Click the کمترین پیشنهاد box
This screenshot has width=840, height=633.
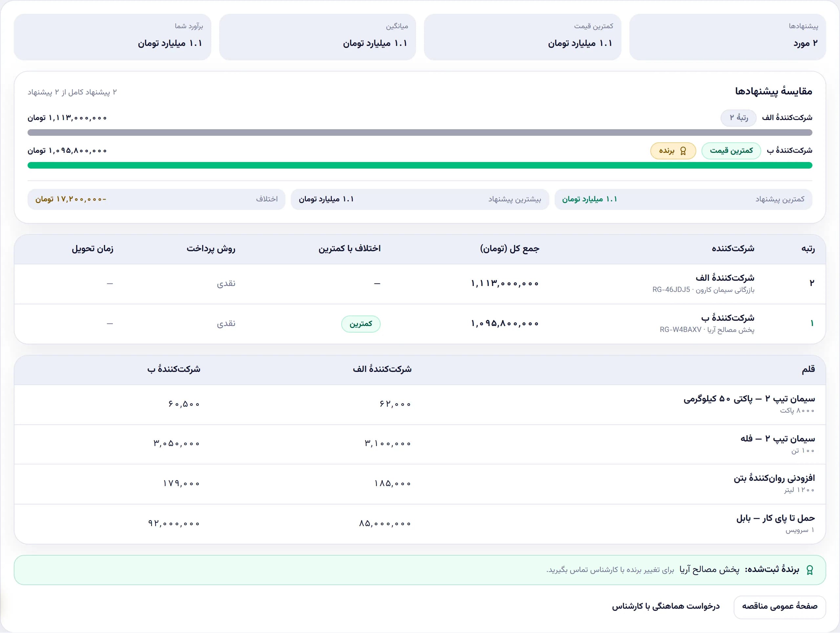coord(683,199)
